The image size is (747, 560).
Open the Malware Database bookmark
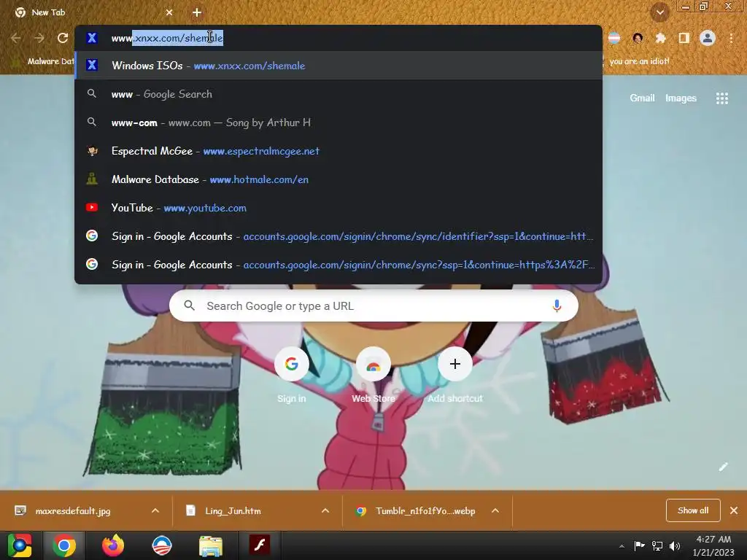pos(43,61)
